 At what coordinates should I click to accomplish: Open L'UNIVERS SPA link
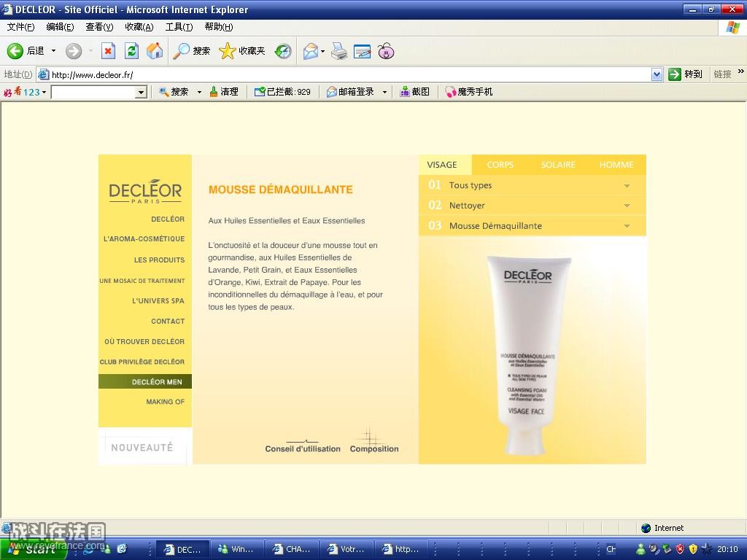pyautogui.click(x=158, y=301)
